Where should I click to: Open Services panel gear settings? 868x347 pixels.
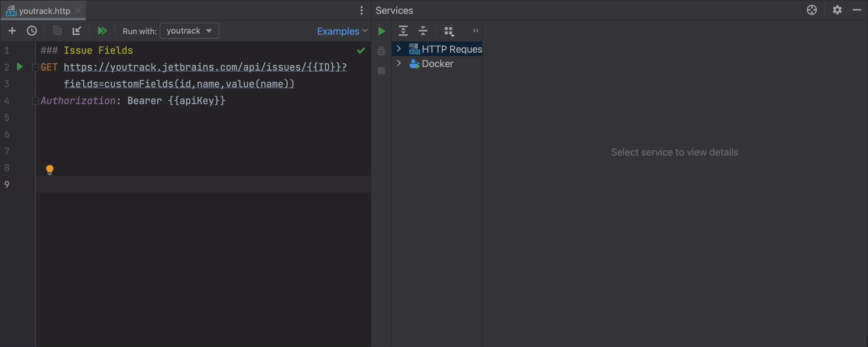[837, 10]
